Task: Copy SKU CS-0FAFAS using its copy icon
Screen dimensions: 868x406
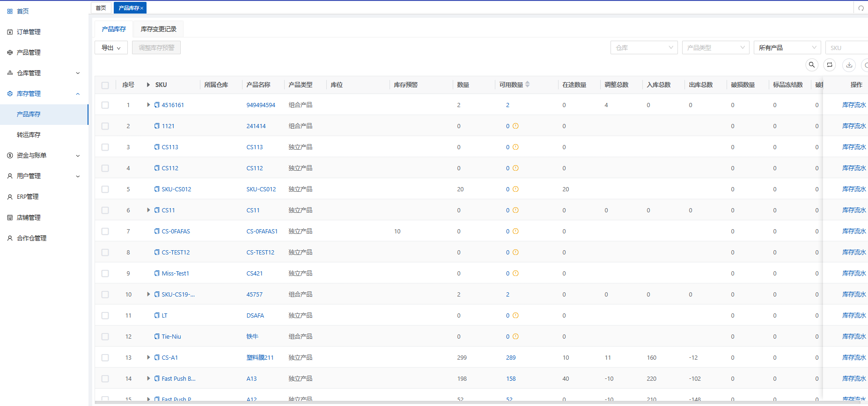Action: pos(157,231)
